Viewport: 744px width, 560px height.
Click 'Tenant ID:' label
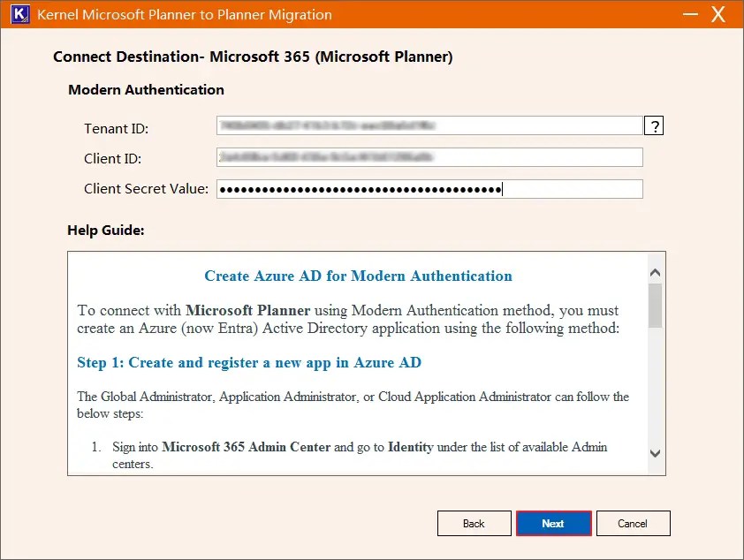(x=117, y=129)
